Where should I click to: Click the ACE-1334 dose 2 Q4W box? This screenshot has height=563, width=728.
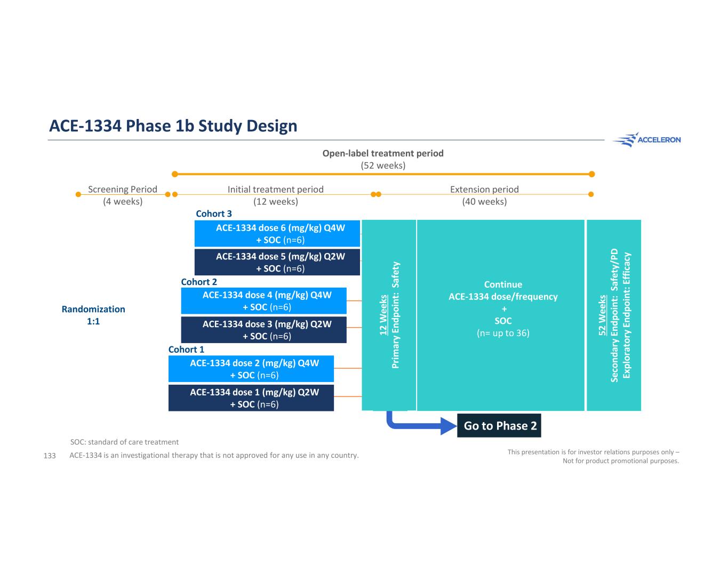pos(251,369)
